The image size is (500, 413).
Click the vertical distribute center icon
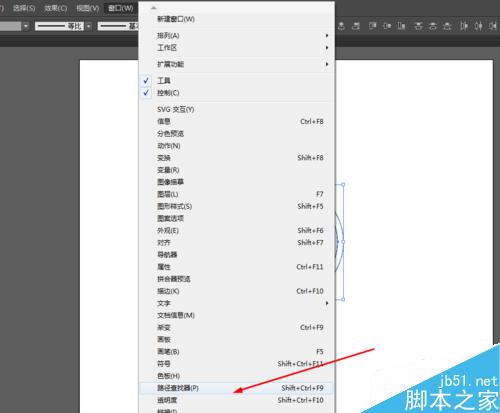coord(433,26)
